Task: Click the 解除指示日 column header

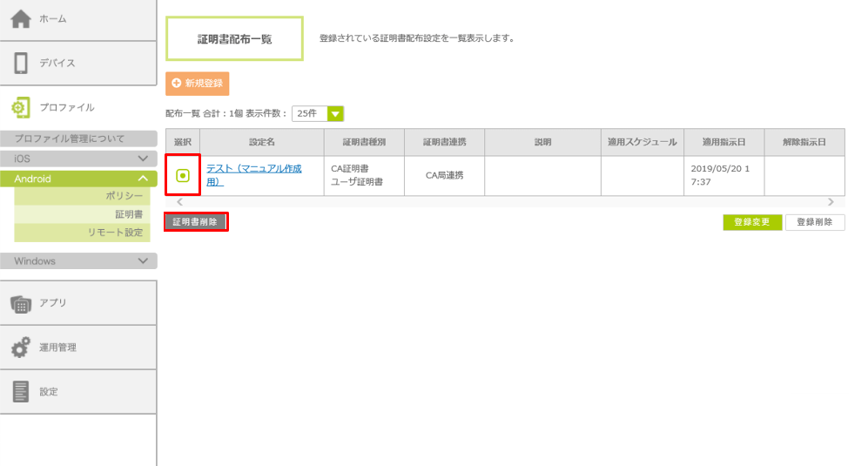Action: pyautogui.click(x=804, y=142)
